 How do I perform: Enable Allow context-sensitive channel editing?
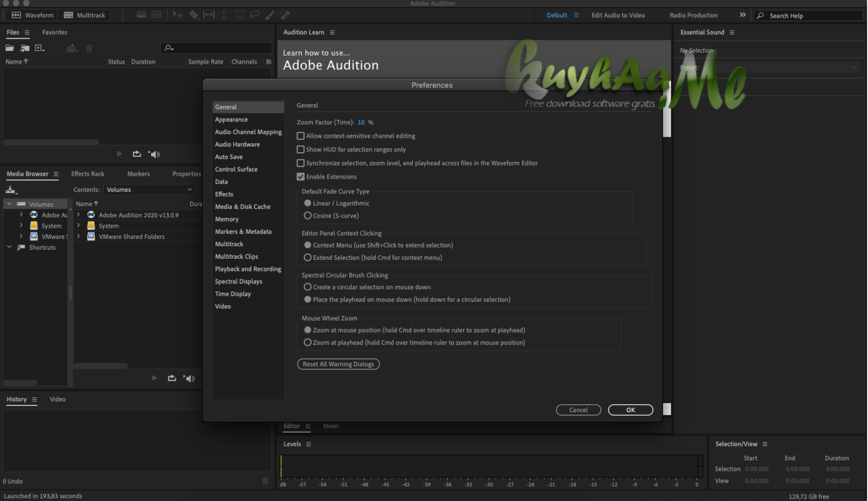[x=301, y=136]
